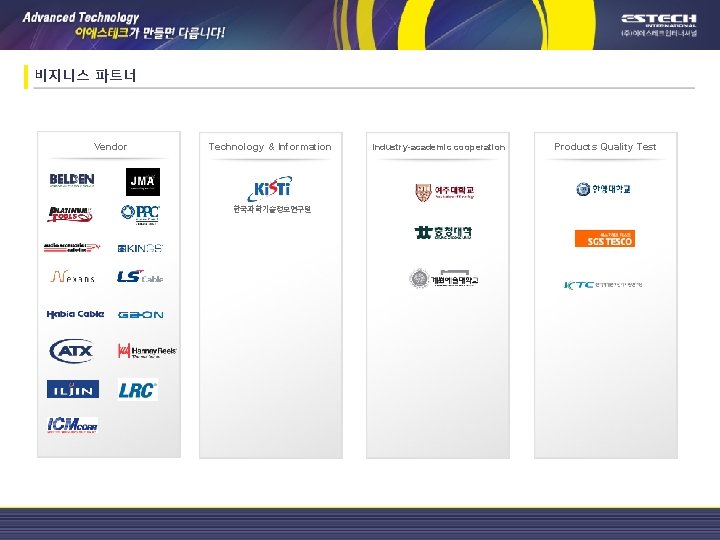Select the Platinum Tools logo
The width and height of the screenshot is (720, 540).
point(70,214)
